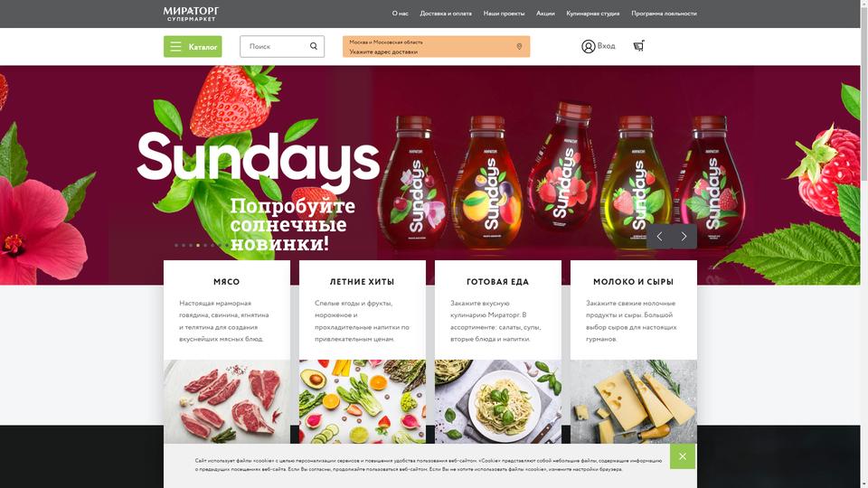Select the highlighted carousel dot indicator

[x=198, y=245]
